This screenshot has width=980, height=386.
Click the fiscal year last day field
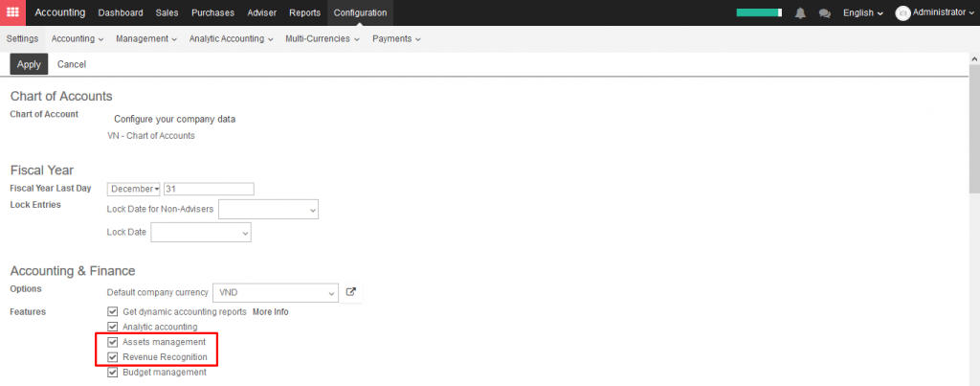click(x=209, y=189)
